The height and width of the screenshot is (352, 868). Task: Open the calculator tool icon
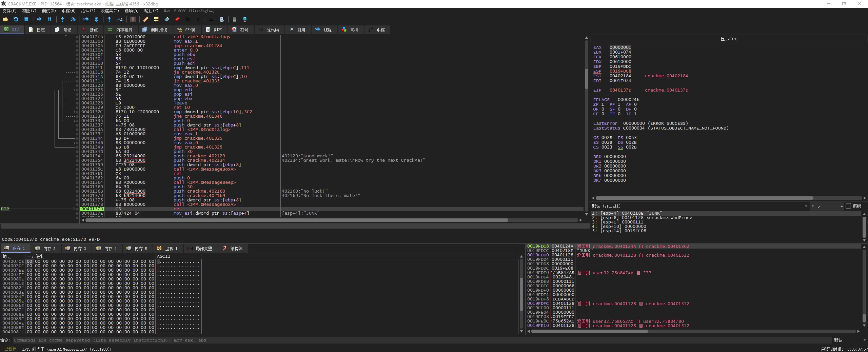tap(234, 19)
